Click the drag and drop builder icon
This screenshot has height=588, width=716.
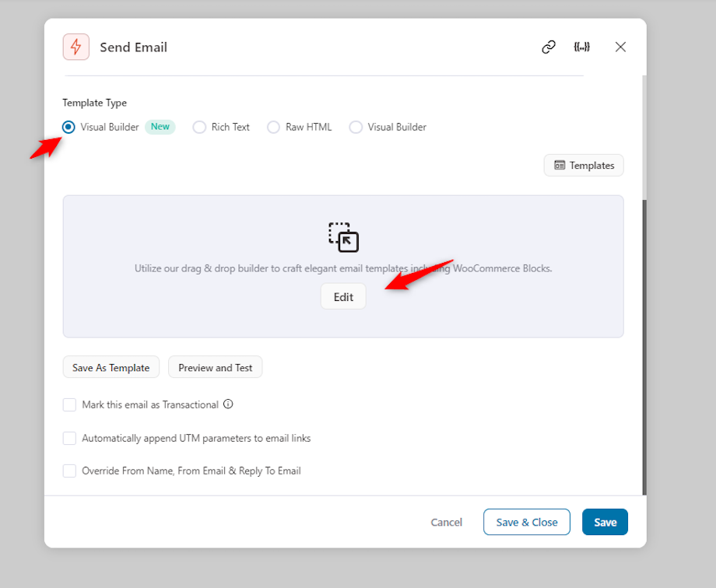click(343, 237)
